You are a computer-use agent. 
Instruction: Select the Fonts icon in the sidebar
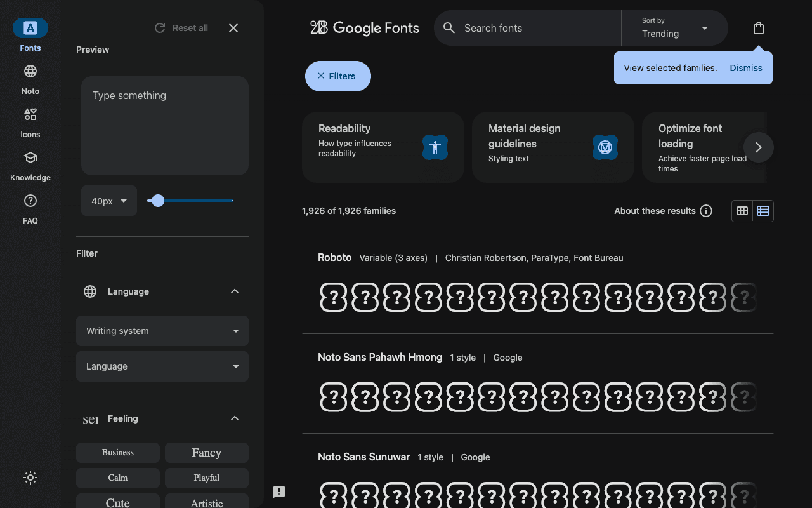click(x=30, y=28)
